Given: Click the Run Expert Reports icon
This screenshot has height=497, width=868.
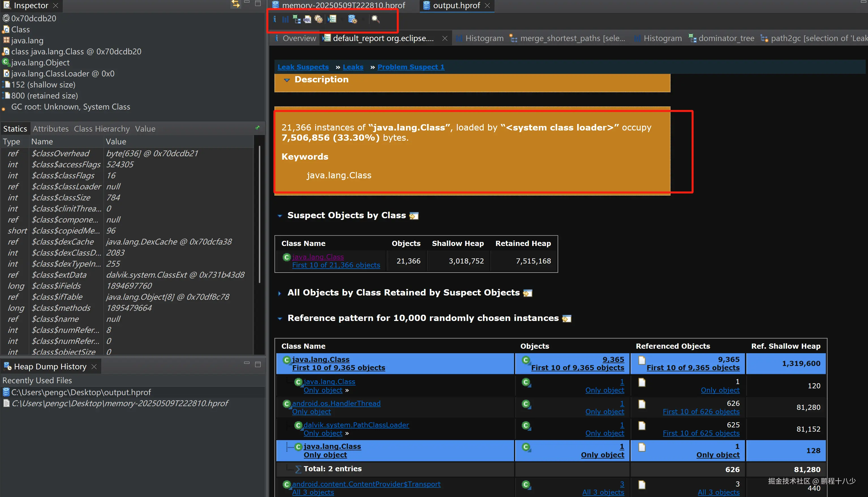Looking at the screenshot, I should click(332, 19).
